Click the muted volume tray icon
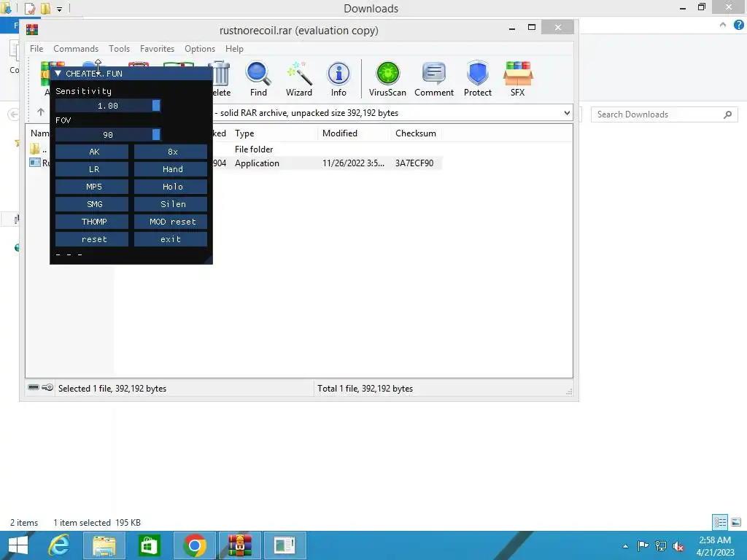 [x=678, y=545]
